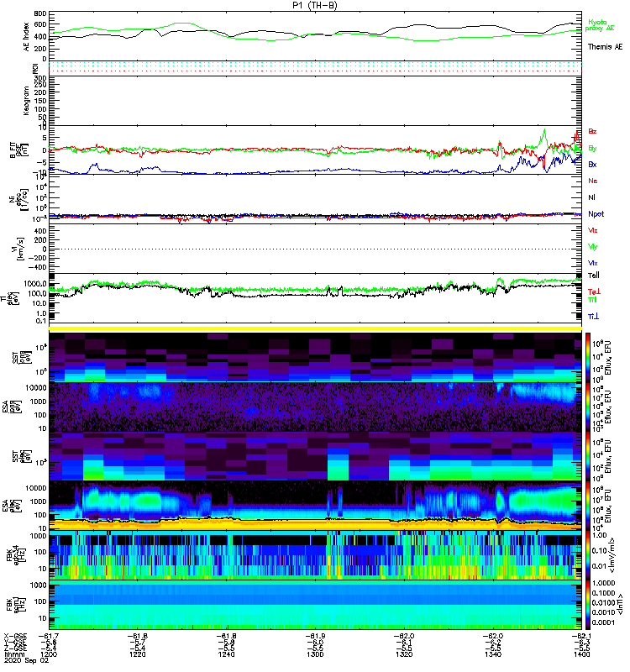Click the '<|nT|>' color bar beside FBK scm panel
The width and height of the screenshot is (630, 672).
588,605
